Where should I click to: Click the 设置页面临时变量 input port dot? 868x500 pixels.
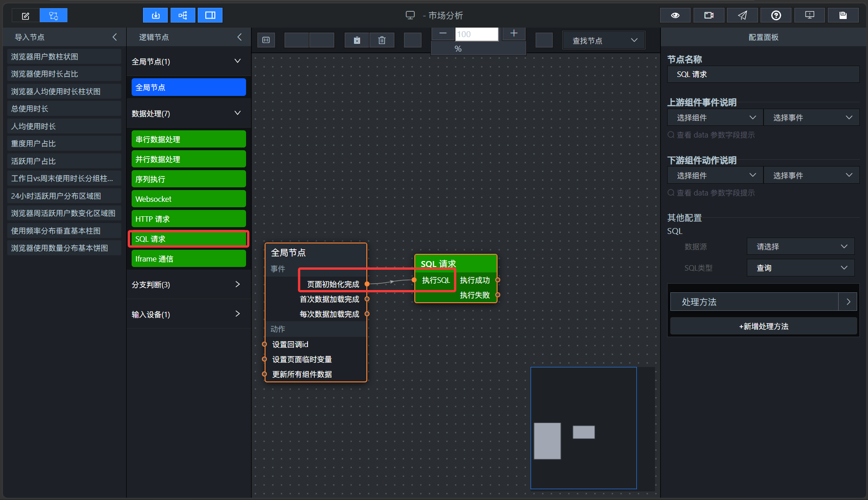(265, 359)
